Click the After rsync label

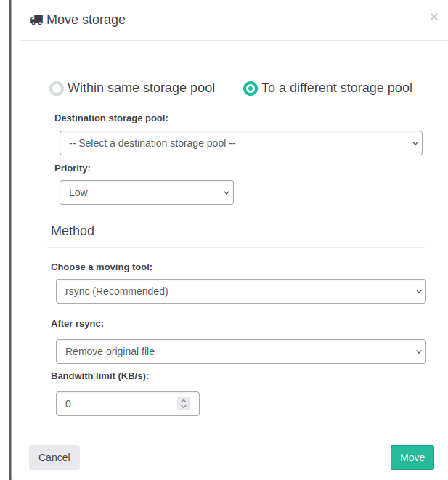[78, 324]
